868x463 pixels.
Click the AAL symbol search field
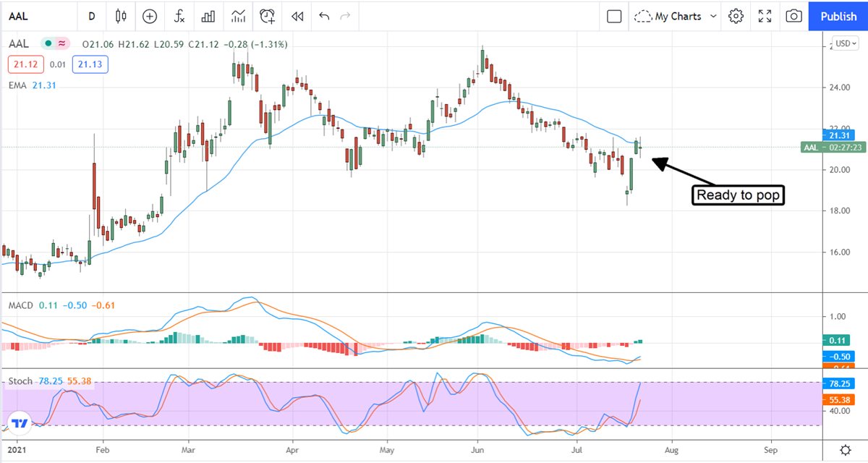click(36, 16)
